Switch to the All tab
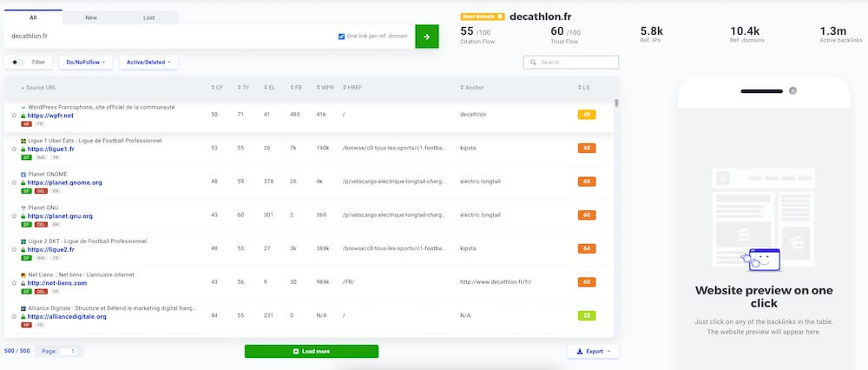Screen dimensions: 868x370 tap(33, 17)
